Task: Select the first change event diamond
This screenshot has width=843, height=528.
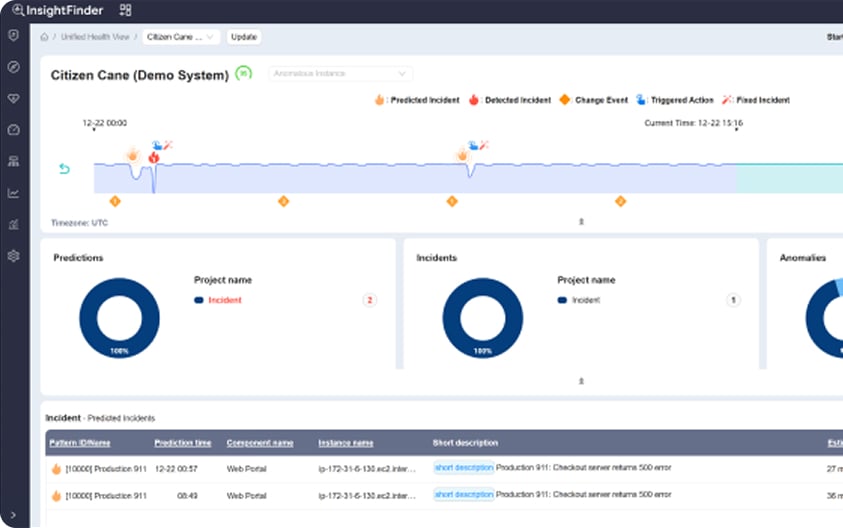Action: pyautogui.click(x=115, y=201)
